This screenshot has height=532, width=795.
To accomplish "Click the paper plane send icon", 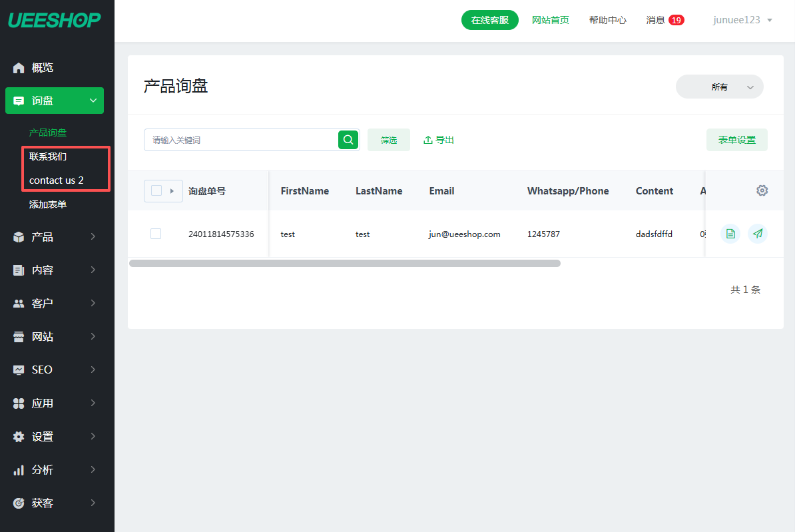I will tap(758, 234).
